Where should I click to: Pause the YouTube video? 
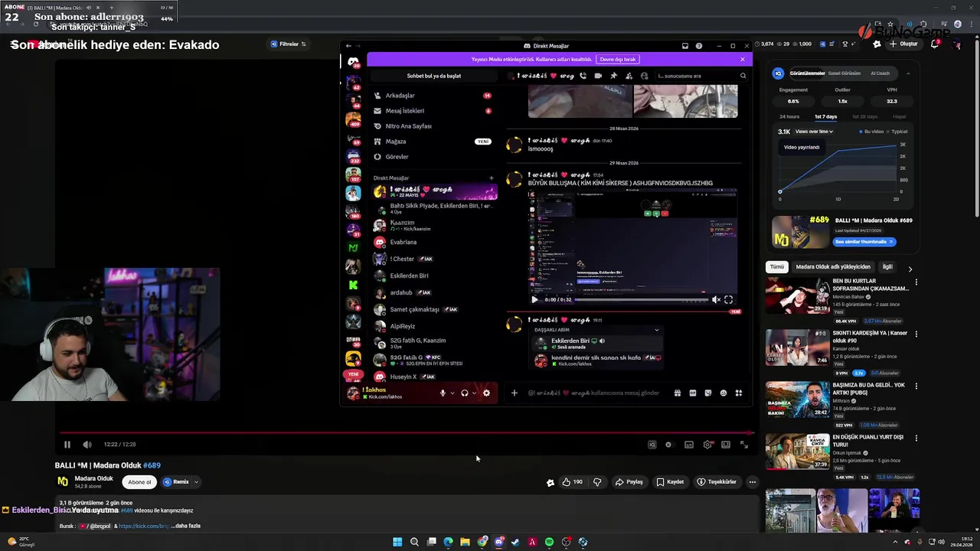[x=67, y=445]
